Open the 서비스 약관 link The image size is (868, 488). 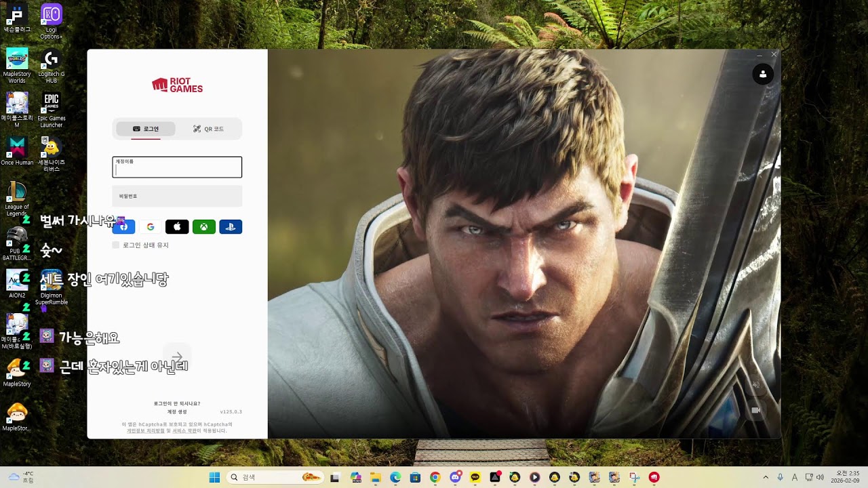(184, 430)
